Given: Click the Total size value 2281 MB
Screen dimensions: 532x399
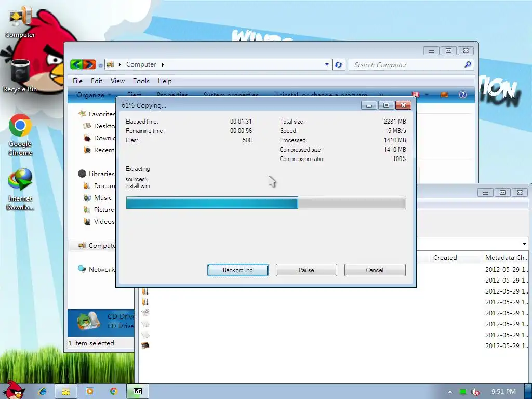Looking at the screenshot, I should click(x=395, y=122).
